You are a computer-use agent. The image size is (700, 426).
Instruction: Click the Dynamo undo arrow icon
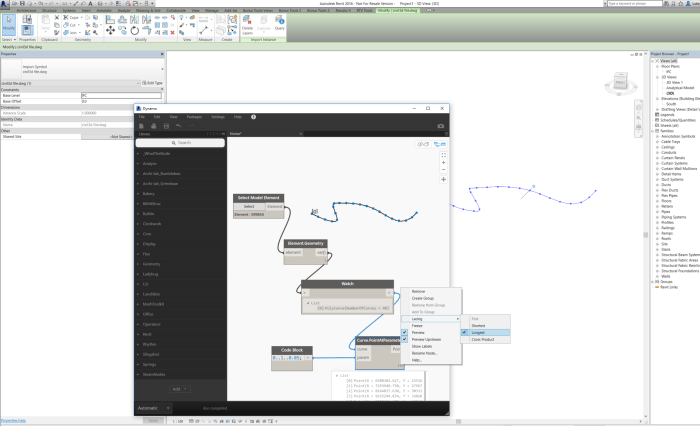(178, 126)
